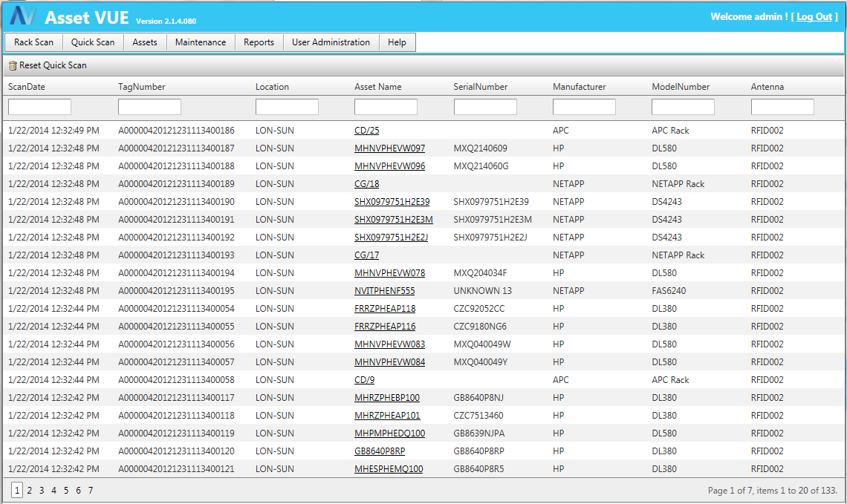Open the Quick Scan menu
The width and height of the screenshot is (847, 504).
click(93, 42)
